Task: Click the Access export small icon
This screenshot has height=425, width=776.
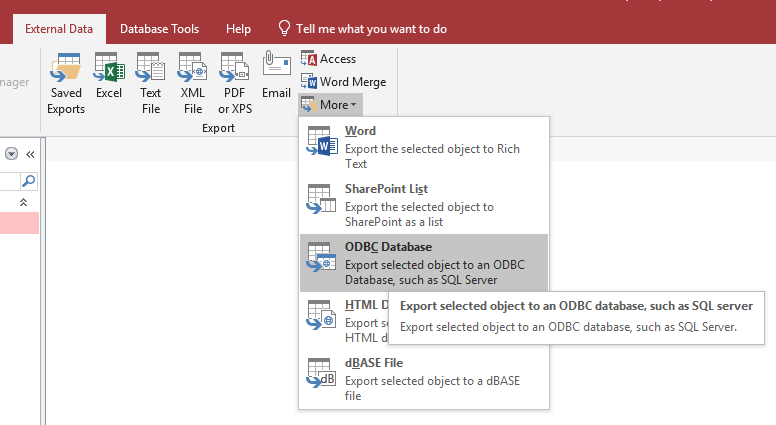Action: pyautogui.click(x=309, y=58)
